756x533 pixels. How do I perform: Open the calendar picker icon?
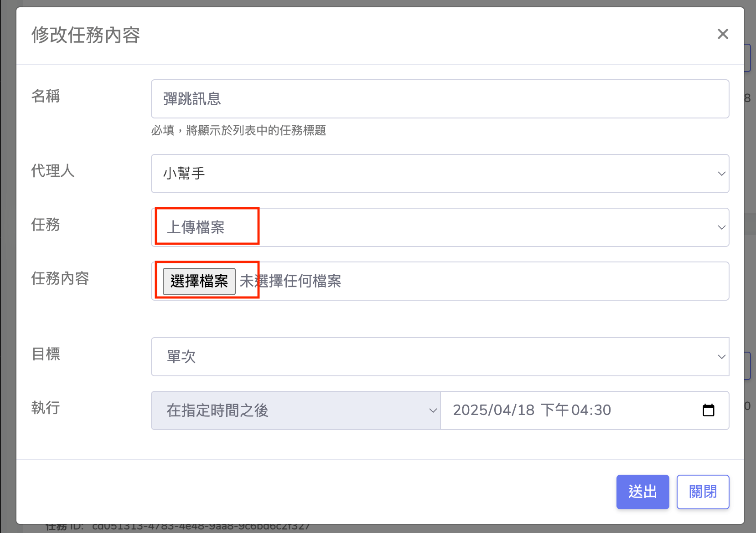coord(708,410)
